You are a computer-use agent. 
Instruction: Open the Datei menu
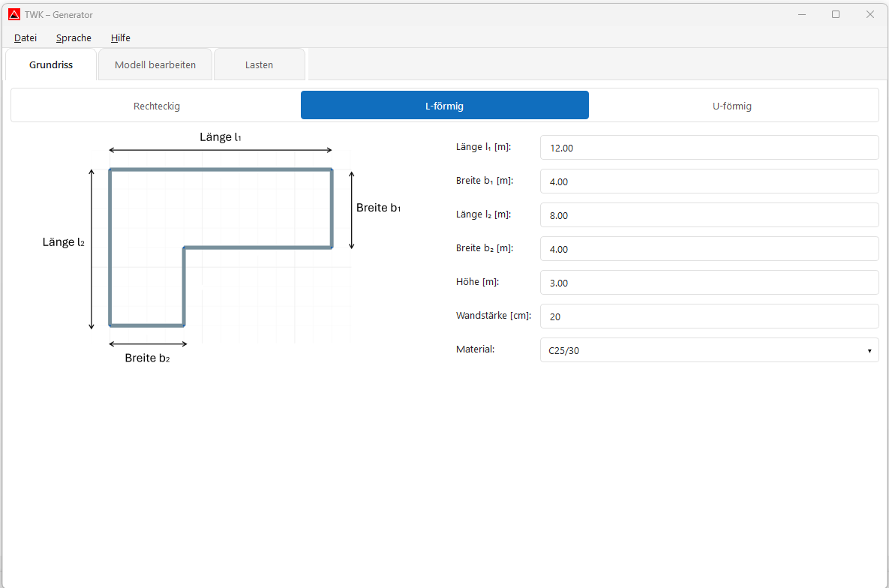tap(26, 37)
